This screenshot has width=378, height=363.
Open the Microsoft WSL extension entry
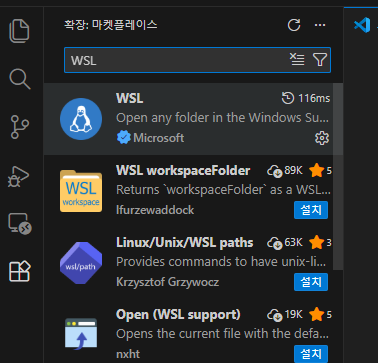click(x=188, y=119)
